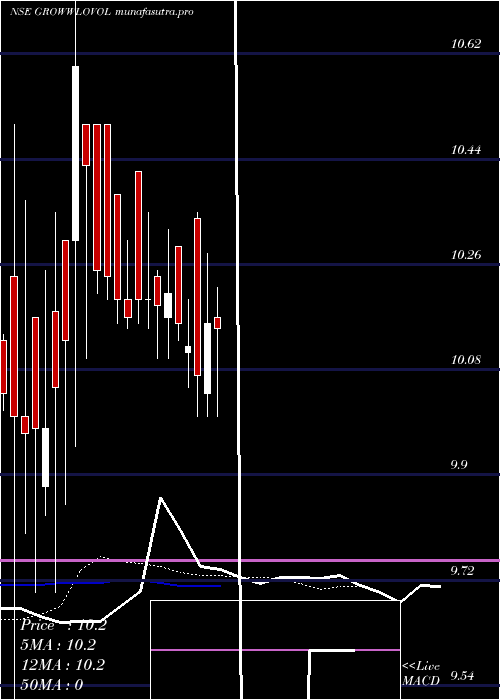
Task: Click the Price : 10.2 readout
Action: pos(63,625)
